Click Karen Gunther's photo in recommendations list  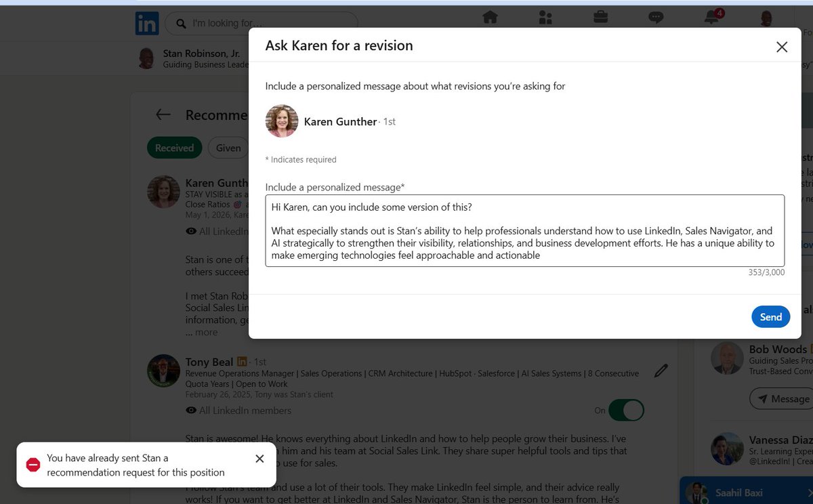coord(163,192)
